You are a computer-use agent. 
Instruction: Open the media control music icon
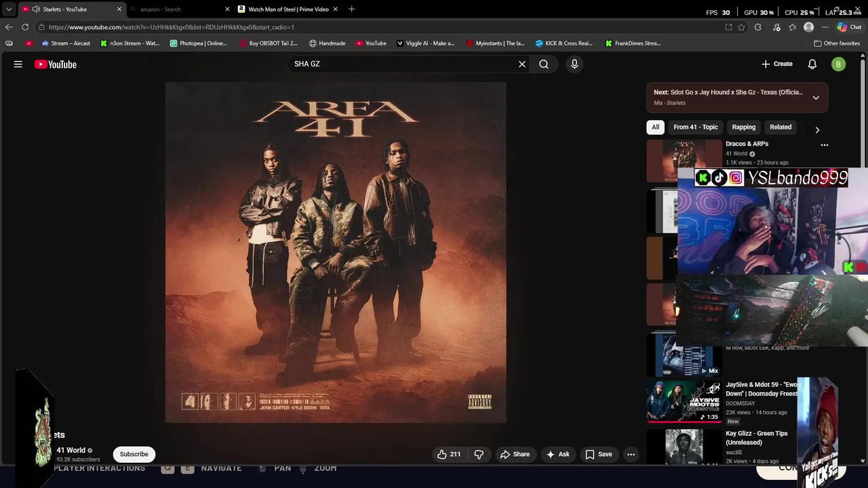(x=776, y=27)
